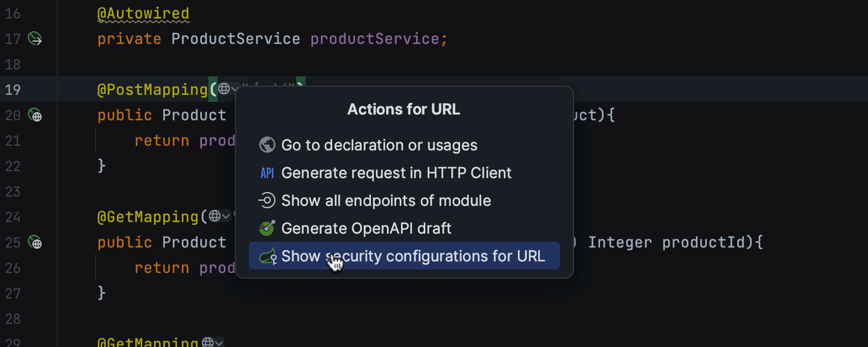Click the globe icon beside Go to declaration
The height and width of the screenshot is (347, 868).
tap(267, 145)
